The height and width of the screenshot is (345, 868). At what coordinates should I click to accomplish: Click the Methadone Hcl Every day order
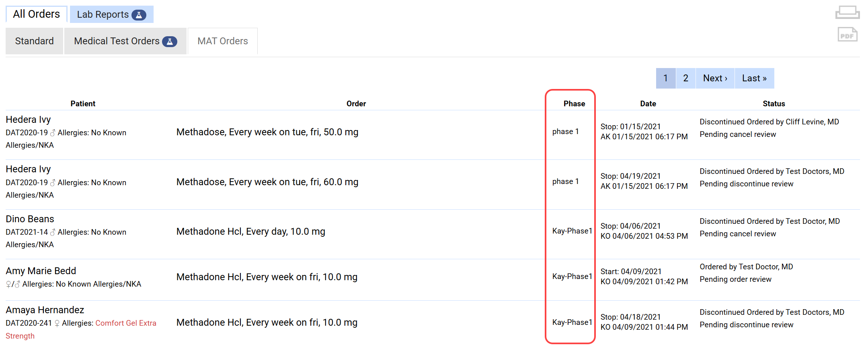(250, 231)
